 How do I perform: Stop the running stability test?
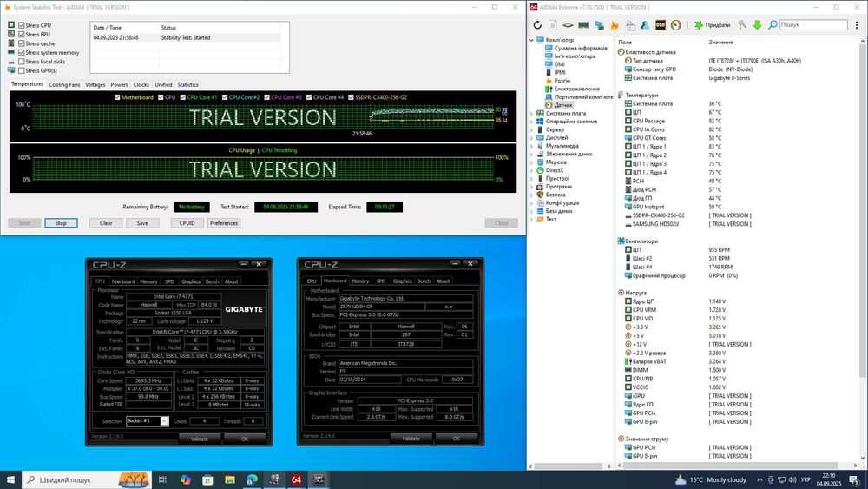[x=61, y=223]
